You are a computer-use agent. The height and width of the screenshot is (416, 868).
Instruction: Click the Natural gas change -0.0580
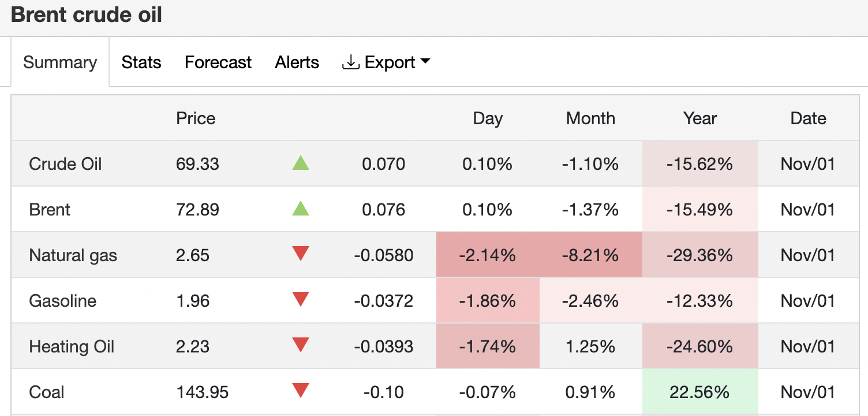coord(384,255)
